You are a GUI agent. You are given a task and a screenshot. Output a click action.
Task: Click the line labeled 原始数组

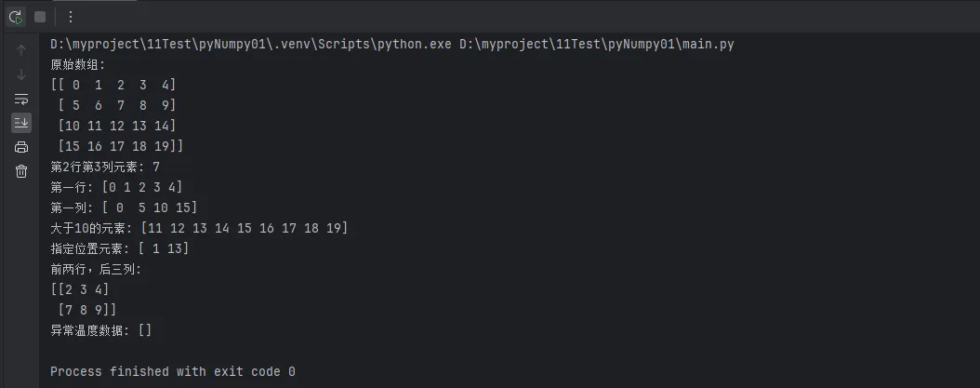point(79,65)
